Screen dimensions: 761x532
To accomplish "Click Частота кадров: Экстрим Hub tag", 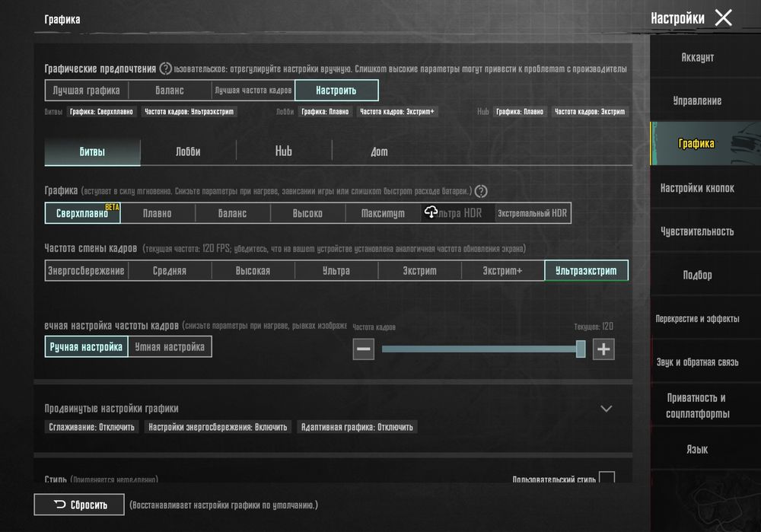I will [x=590, y=112].
